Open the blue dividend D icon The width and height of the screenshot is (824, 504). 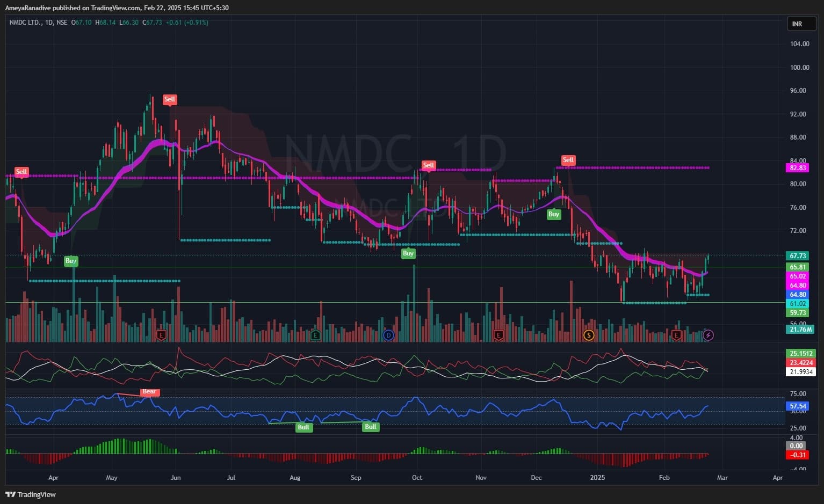pos(388,335)
